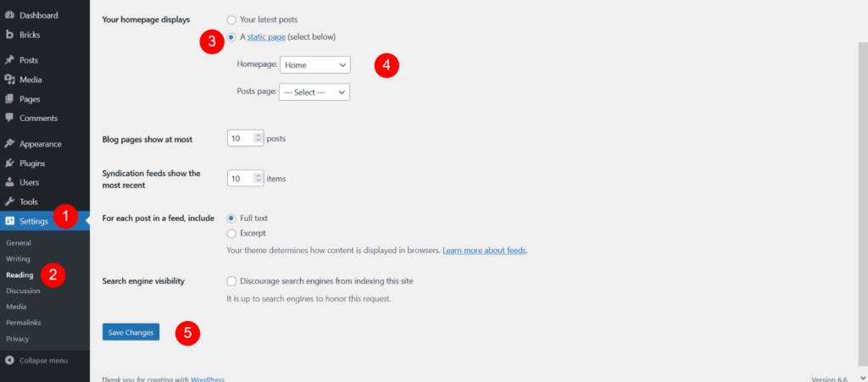Screen dimensions: 868x382
Task: Enable Discourage search engines checkbox
Action: 231,281
